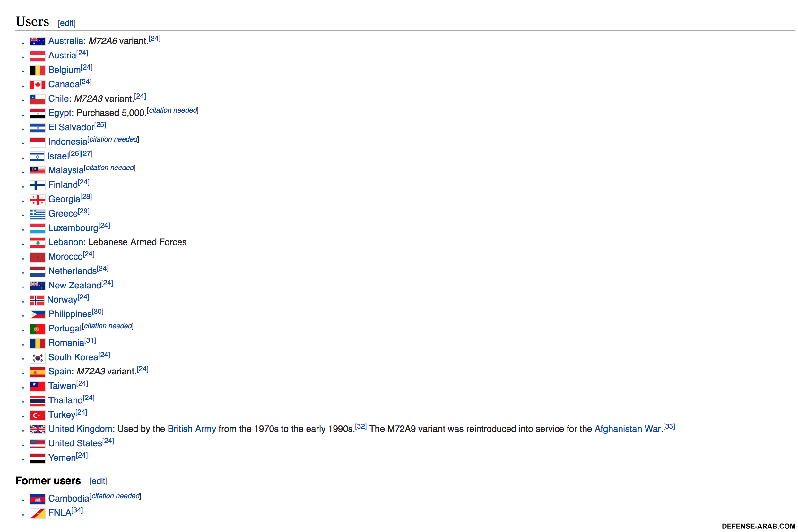Click the United Kingdom flag icon
This screenshot has width=798, height=532.
click(38, 430)
